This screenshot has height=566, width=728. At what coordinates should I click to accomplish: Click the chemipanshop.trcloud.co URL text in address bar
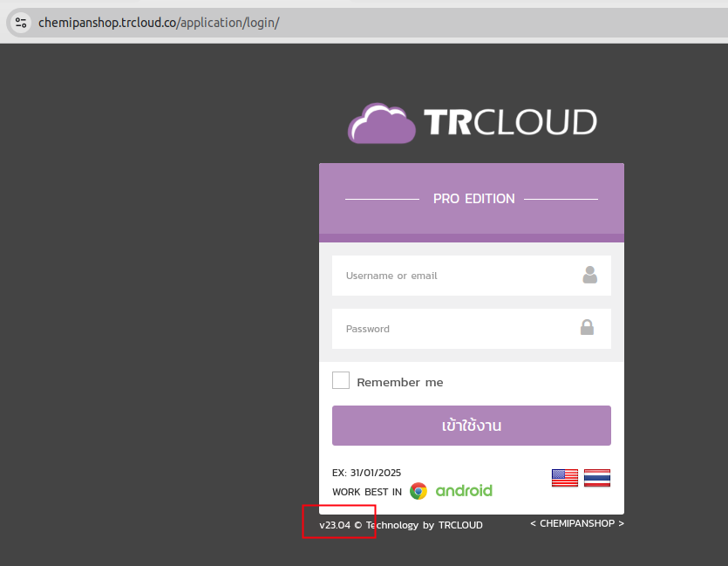pyautogui.click(x=159, y=23)
